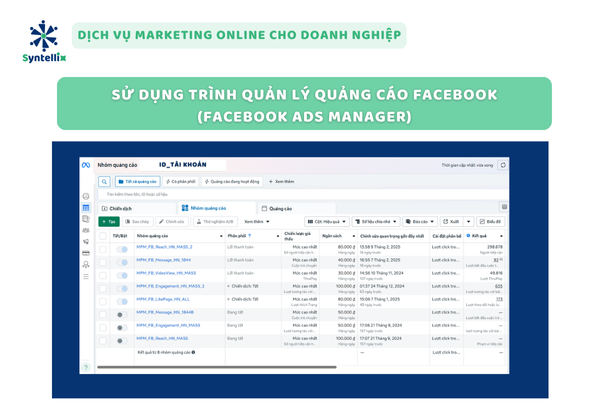Click the Kết quả từ 8 nhóm quảng cáo text
594x420 pixels.
click(x=164, y=353)
